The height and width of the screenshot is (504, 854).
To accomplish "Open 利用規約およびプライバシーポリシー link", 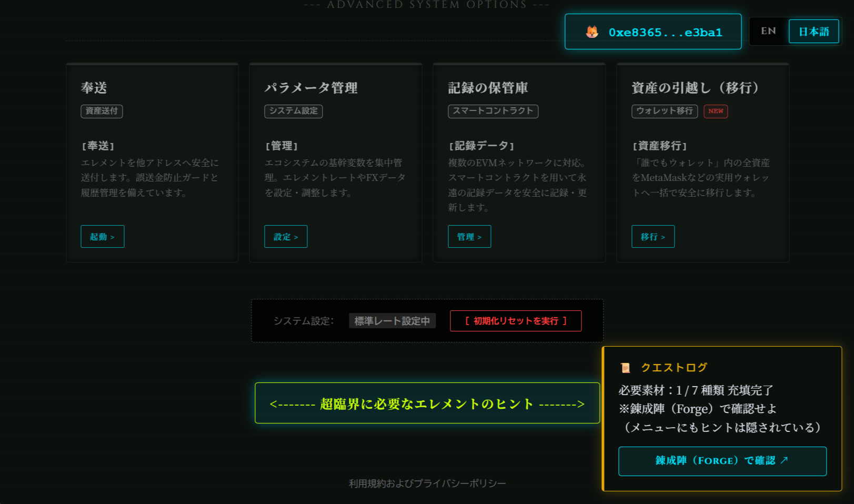I will tap(427, 483).
